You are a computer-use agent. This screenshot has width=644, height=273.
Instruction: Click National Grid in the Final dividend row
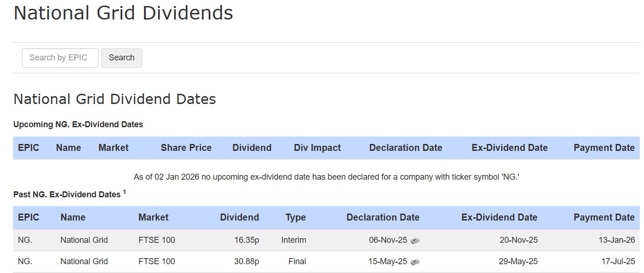(x=84, y=262)
